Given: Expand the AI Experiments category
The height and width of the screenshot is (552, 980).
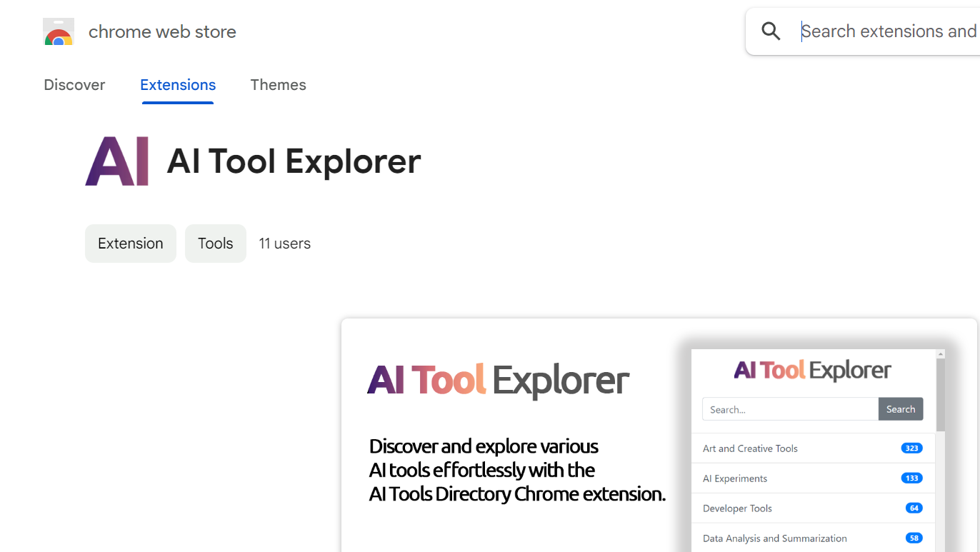Looking at the screenshot, I should (x=734, y=478).
